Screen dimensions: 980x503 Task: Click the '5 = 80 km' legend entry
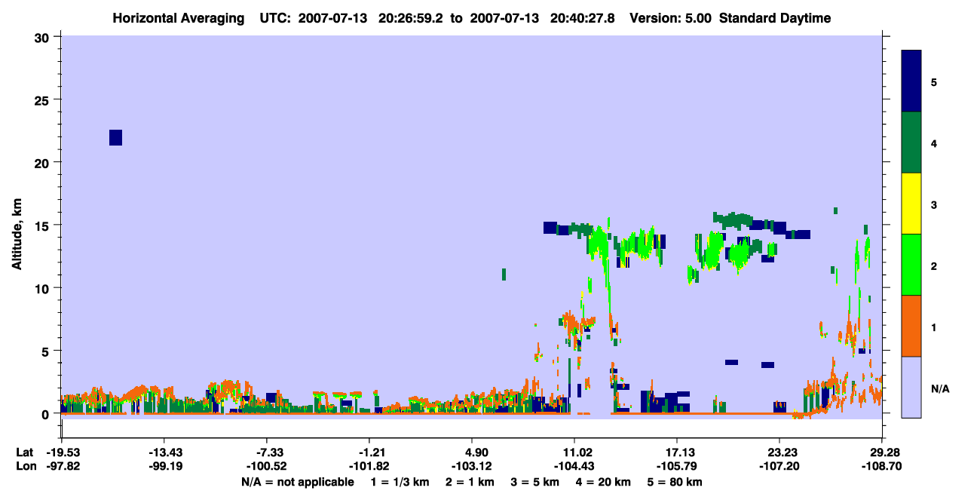[675, 482]
